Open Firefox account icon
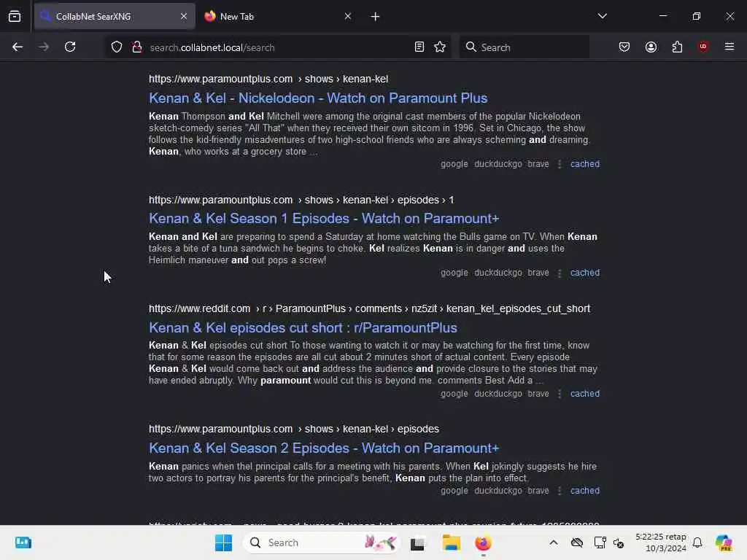Image resolution: width=747 pixels, height=560 pixels. (x=651, y=47)
